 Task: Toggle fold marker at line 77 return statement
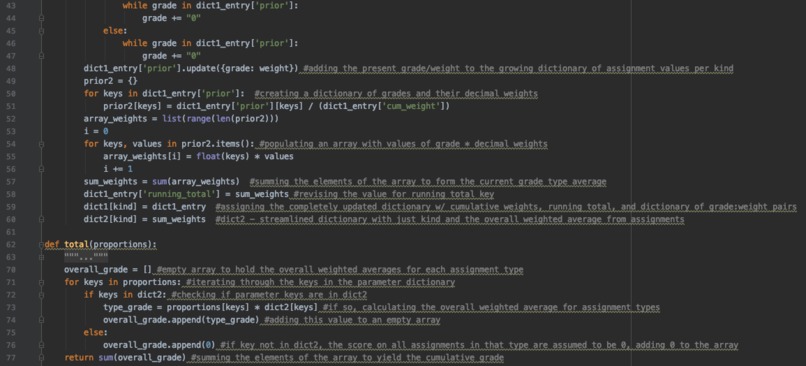[41, 358]
